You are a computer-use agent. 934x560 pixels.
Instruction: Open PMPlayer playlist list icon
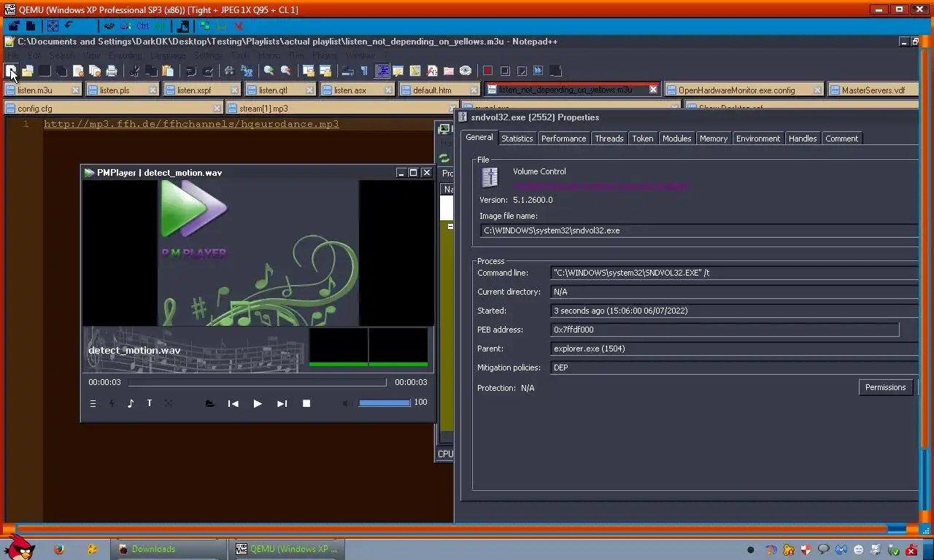tap(93, 403)
